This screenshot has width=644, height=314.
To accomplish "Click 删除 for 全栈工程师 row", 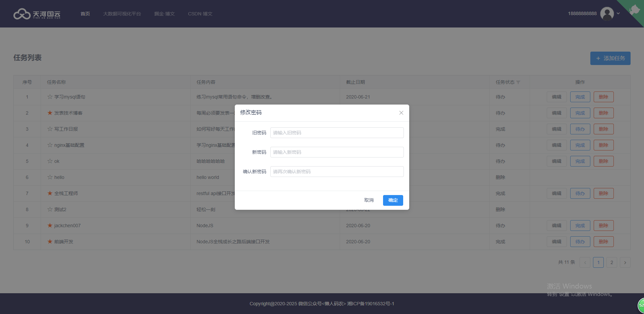I will 603,193.
